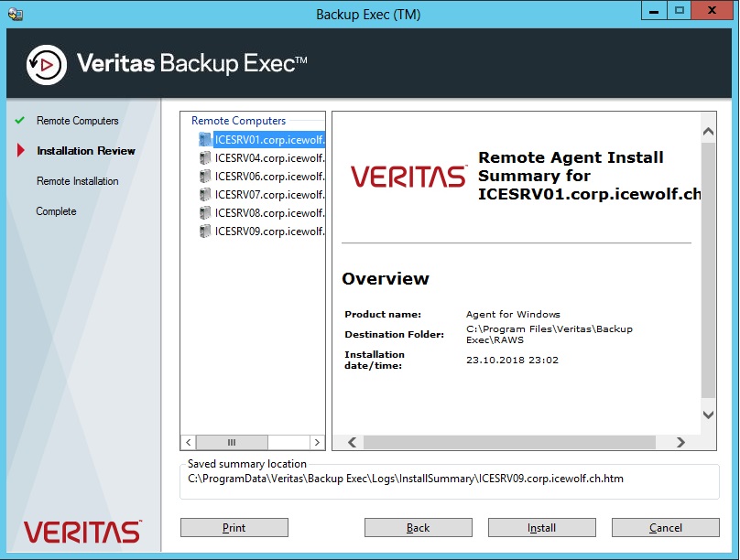Select ICESRV09.corp.icewolf computer in list
The width and height of the screenshot is (740, 560).
269,232
